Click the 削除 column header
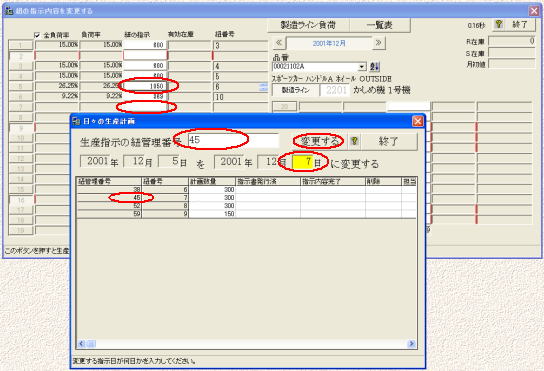 [x=383, y=181]
